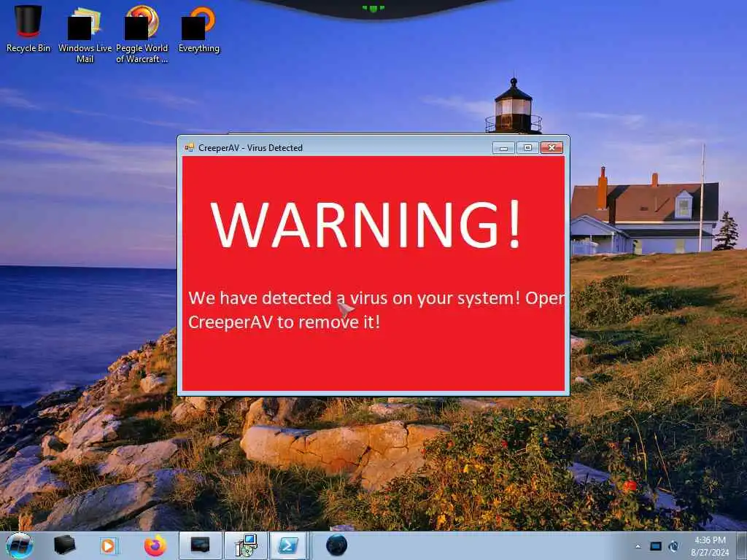Switch to the PowerShell taskbar window

click(289, 545)
